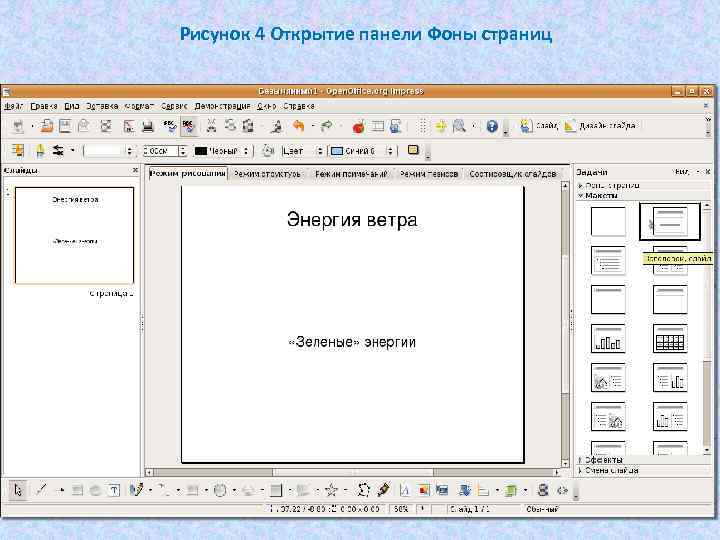This screenshot has width=720, height=540.
Task: Pick the Text tool in drawing bar
Action: (x=114, y=490)
